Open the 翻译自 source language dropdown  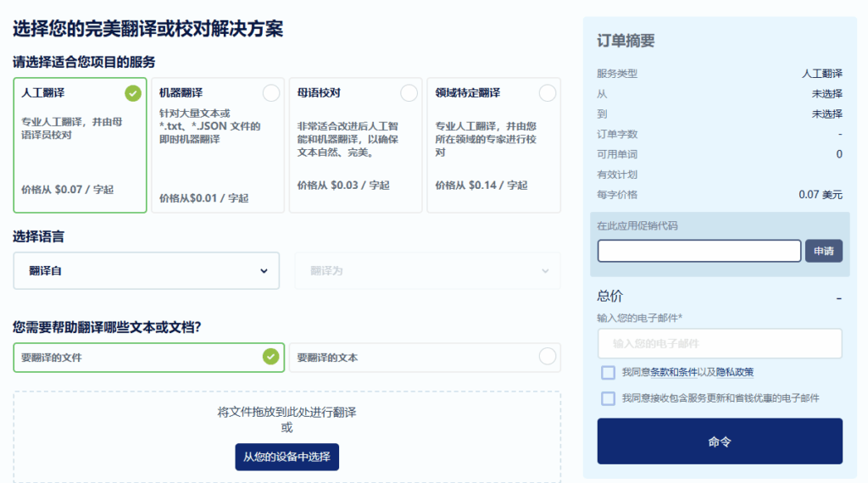coord(147,271)
